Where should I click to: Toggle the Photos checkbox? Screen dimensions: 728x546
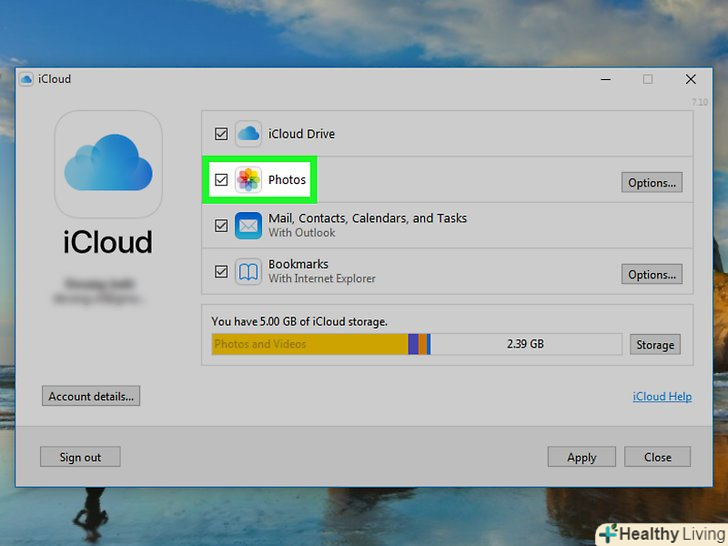point(221,180)
